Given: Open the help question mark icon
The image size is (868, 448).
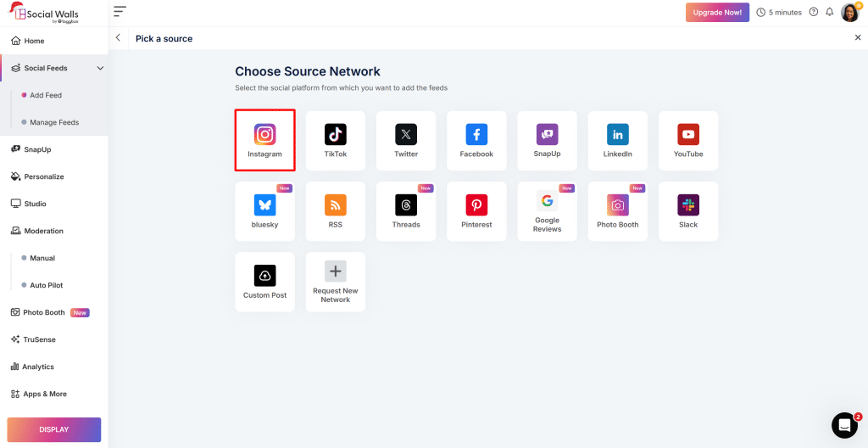Looking at the screenshot, I should pyautogui.click(x=813, y=12).
